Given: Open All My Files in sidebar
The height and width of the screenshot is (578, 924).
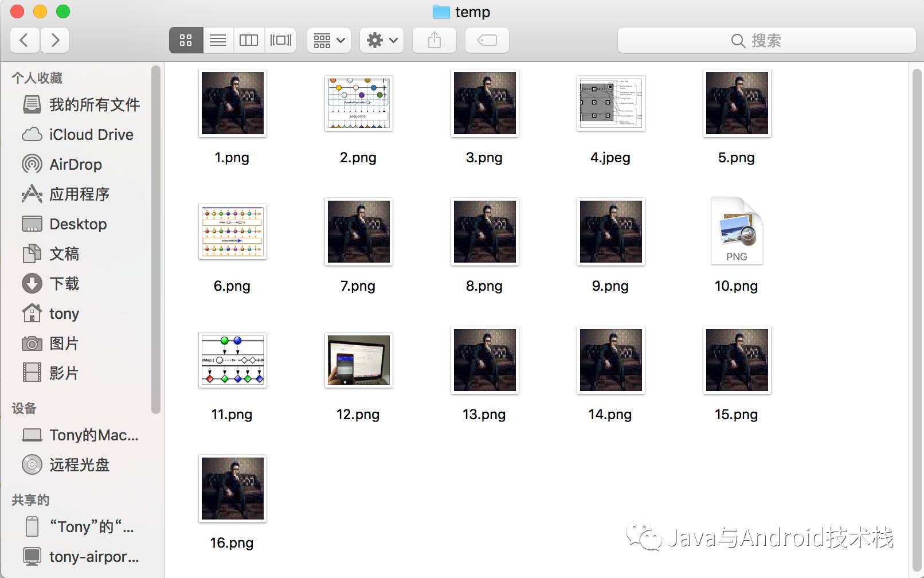Looking at the screenshot, I should 81,104.
